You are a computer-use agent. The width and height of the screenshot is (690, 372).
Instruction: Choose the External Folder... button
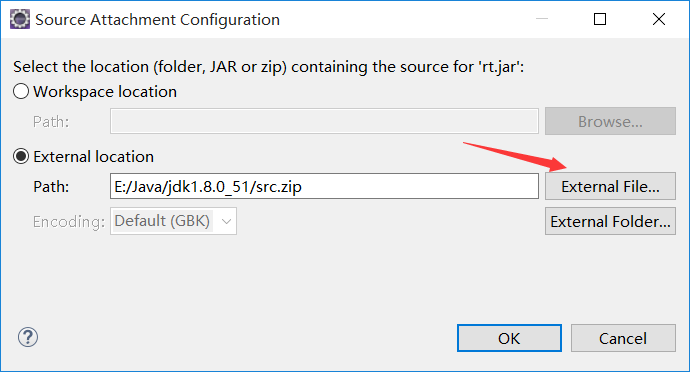(x=610, y=221)
